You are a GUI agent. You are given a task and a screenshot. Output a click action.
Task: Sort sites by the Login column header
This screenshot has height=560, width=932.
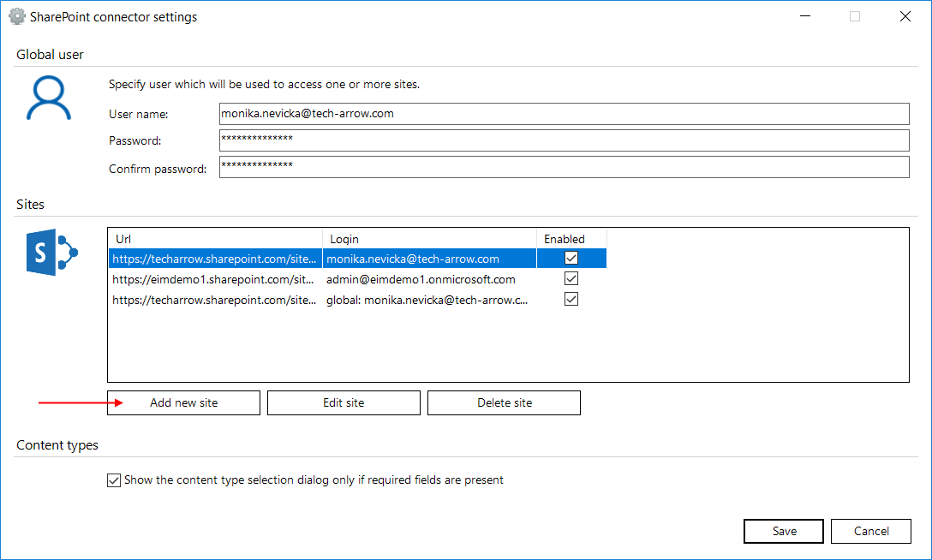428,239
